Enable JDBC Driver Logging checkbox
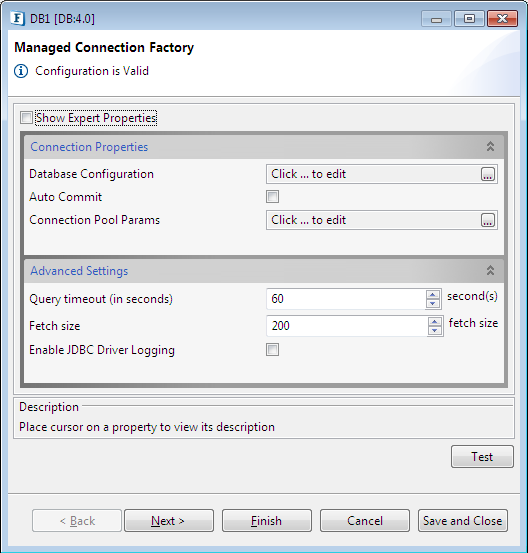This screenshot has height=553, width=528. (272, 350)
